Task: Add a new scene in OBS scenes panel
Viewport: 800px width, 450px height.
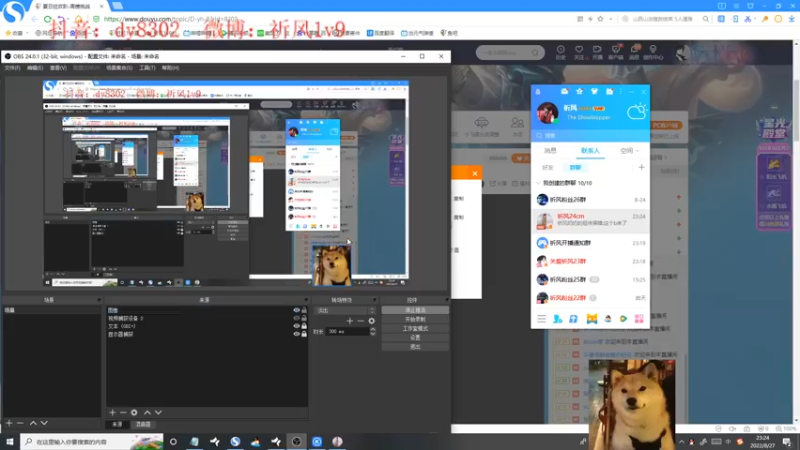Action: pyautogui.click(x=9, y=423)
